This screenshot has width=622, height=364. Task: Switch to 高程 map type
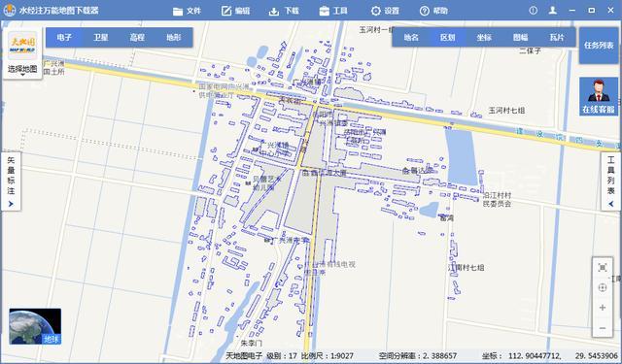[x=137, y=37]
